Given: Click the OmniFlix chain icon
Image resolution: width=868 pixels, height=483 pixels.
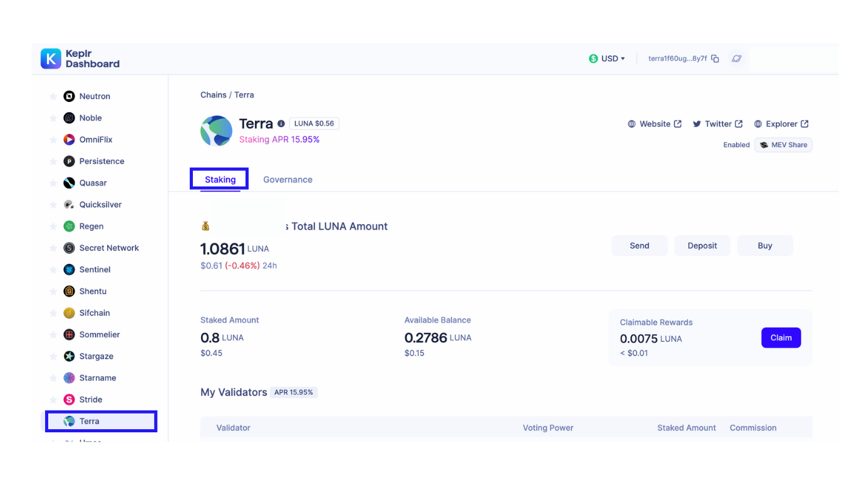Looking at the screenshot, I should tap(70, 140).
